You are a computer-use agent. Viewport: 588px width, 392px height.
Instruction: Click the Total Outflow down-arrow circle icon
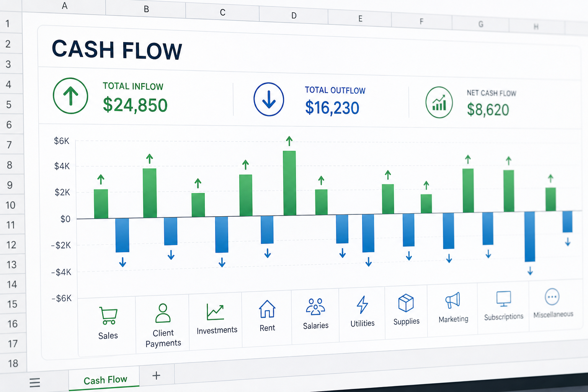tap(269, 99)
